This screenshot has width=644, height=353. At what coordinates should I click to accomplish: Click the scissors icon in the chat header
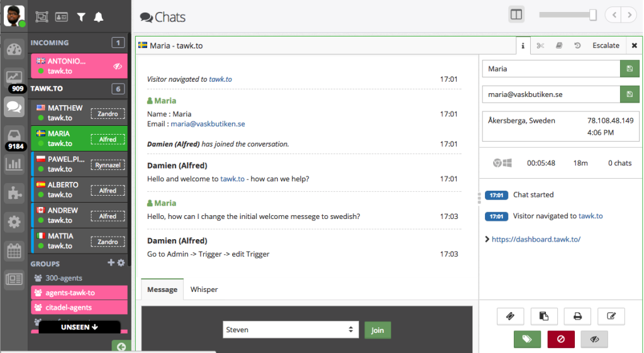coord(540,45)
